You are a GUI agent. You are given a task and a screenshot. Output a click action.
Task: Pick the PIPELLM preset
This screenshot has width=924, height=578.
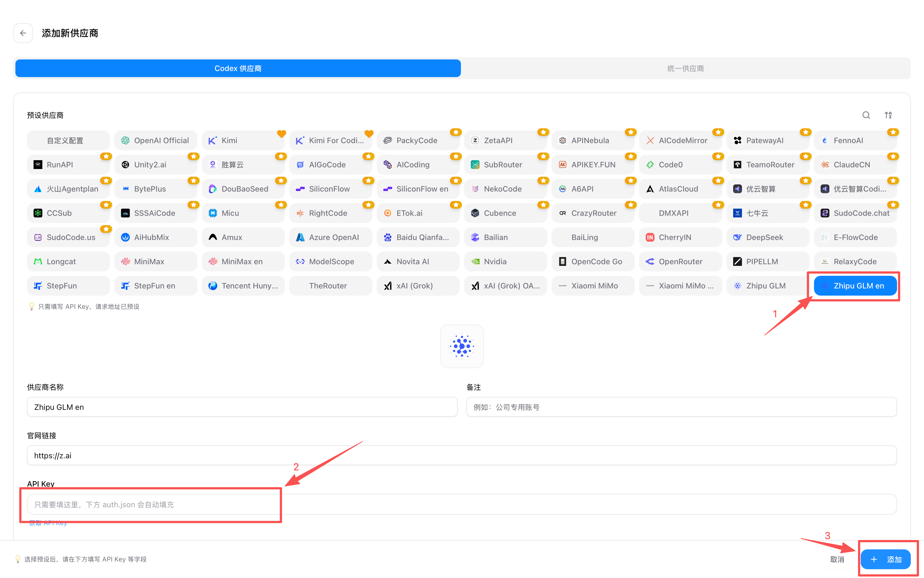(768, 261)
